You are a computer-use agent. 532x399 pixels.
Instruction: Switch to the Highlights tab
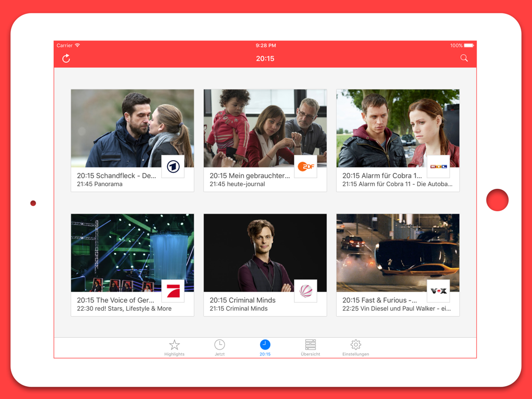(174, 348)
